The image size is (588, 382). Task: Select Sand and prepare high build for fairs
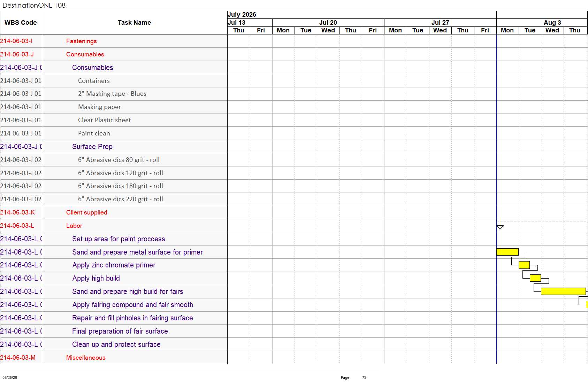128,291
